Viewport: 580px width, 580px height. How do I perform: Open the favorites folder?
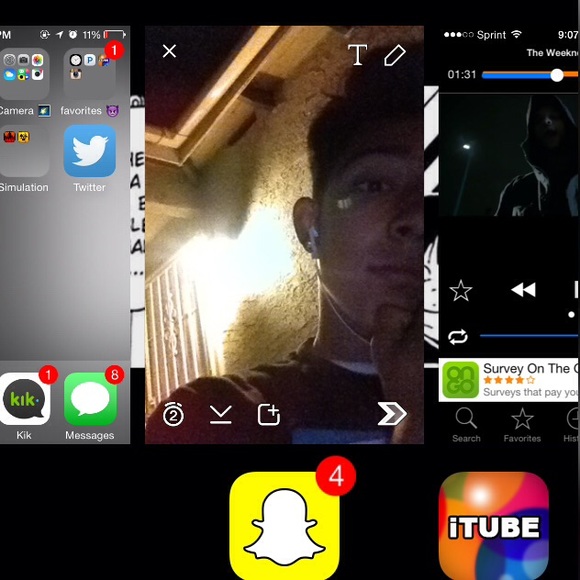point(90,74)
